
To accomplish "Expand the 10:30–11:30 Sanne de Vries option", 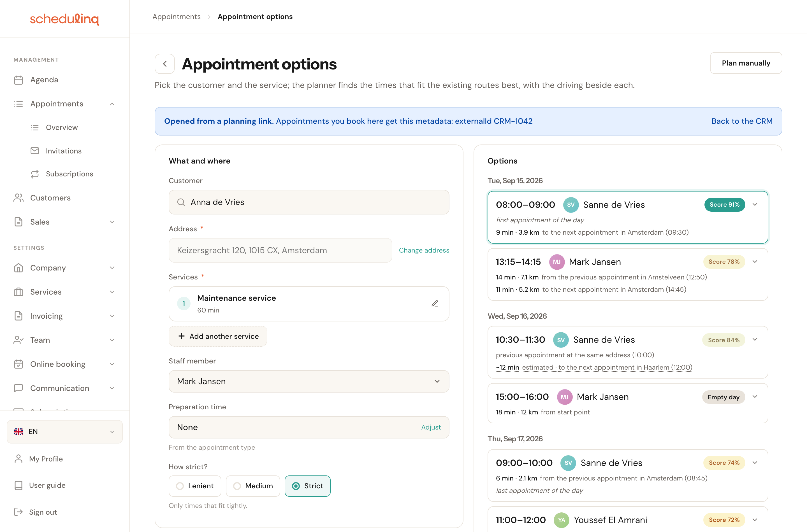I will (x=755, y=340).
